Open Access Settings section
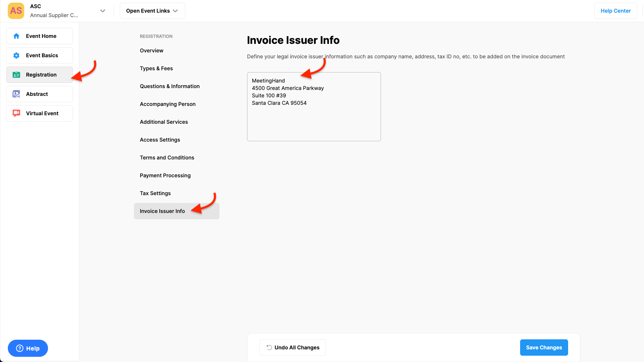This screenshot has width=644, height=362. click(x=160, y=140)
